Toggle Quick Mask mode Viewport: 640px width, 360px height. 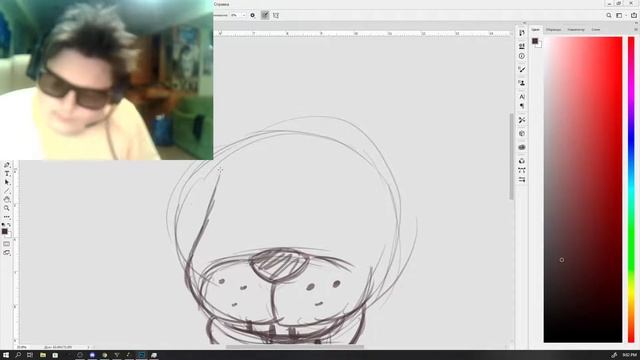[x=7, y=244]
